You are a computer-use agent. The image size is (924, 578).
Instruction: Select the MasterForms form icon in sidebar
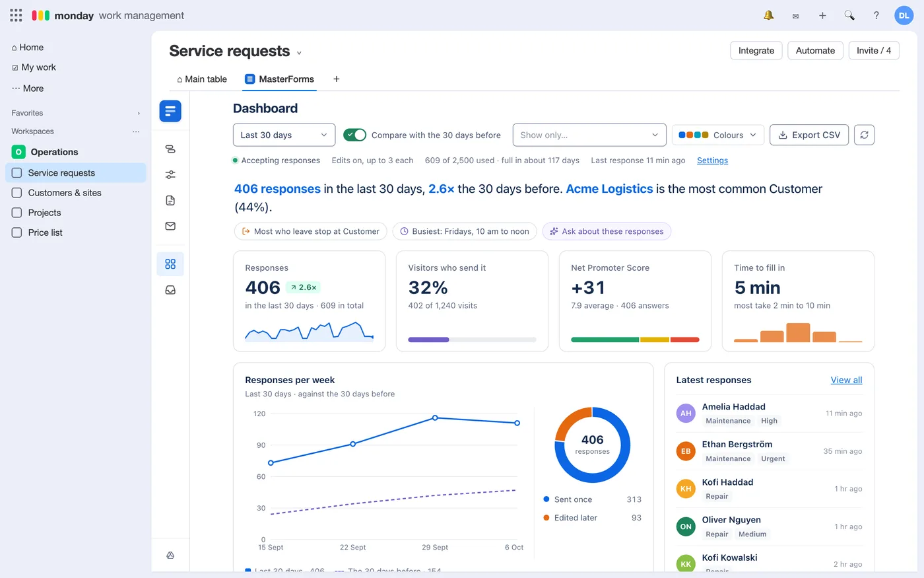coord(170,111)
